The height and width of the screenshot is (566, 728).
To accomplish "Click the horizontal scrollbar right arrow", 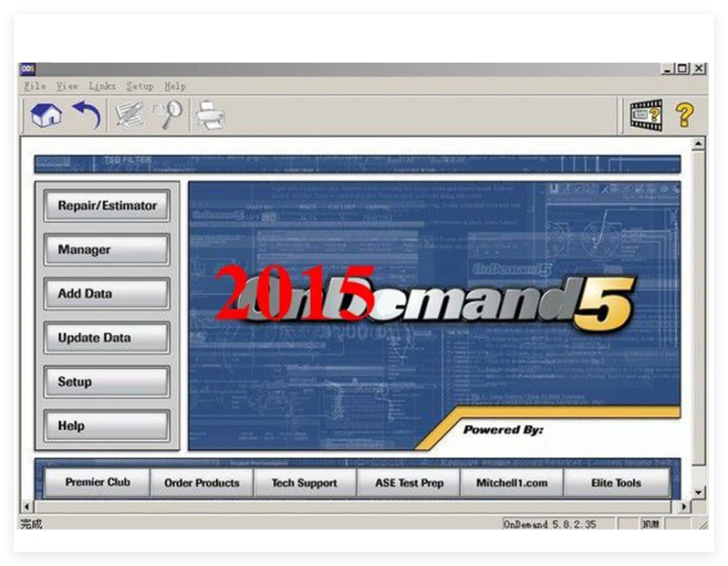I will tap(684, 506).
